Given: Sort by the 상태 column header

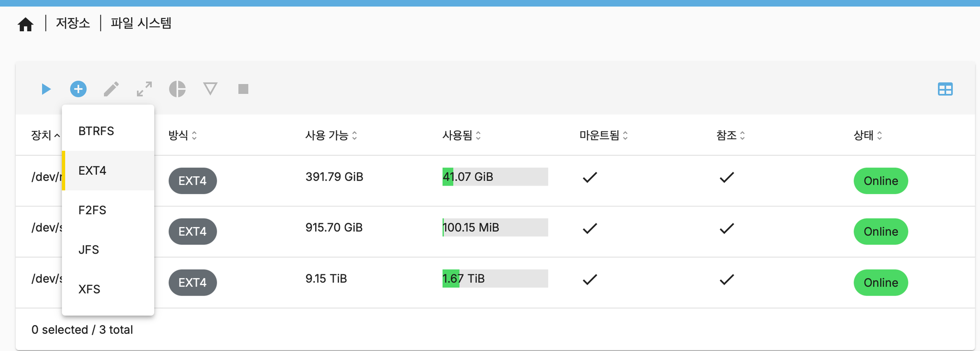Looking at the screenshot, I should click(x=868, y=135).
